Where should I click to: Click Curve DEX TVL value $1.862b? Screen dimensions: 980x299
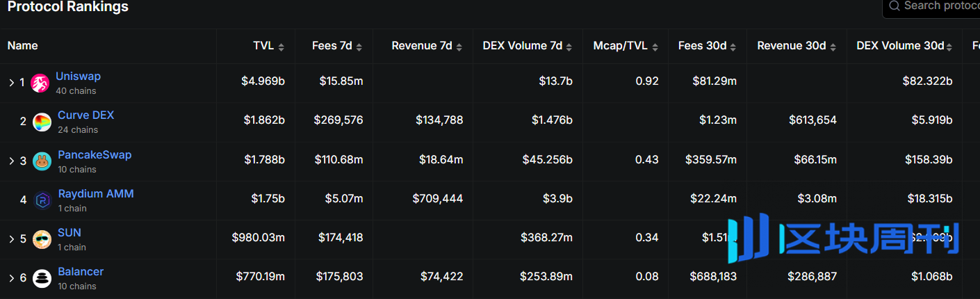coord(264,120)
